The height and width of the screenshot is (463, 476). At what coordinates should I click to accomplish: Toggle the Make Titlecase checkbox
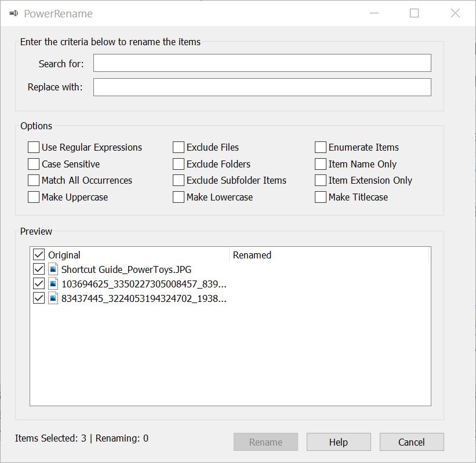click(321, 197)
